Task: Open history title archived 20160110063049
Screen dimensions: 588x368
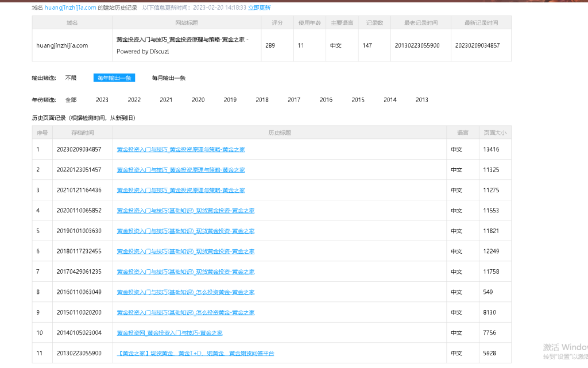Action: (185, 292)
